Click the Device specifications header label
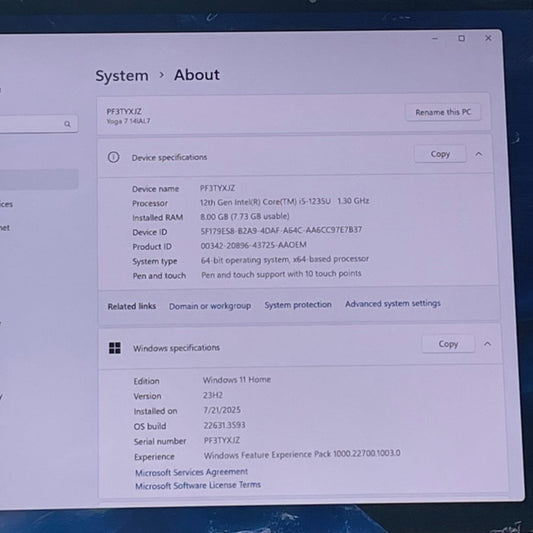Image resolution: width=533 pixels, height=533 pixels. 169,157
